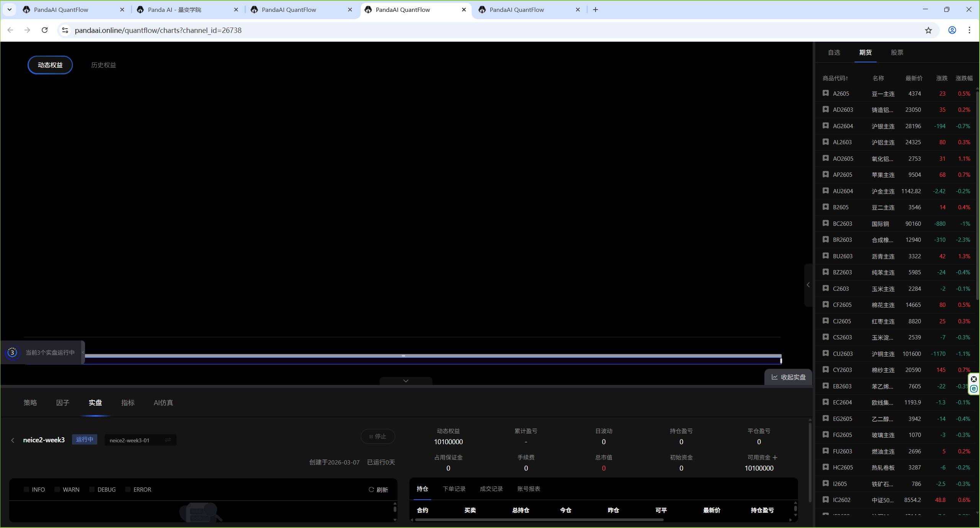The image size is (980, 528).
Task: Go back to the previous page
Action: click(x=10, y=30)
